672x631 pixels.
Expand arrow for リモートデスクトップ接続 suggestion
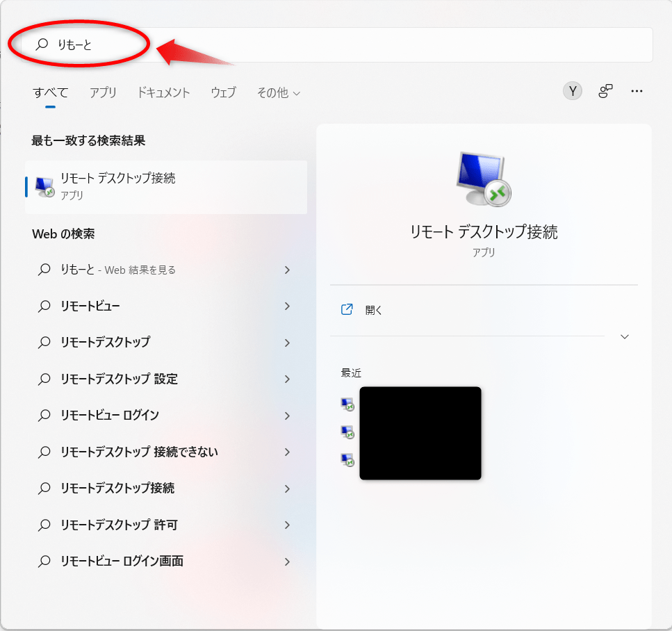[287, 489]
